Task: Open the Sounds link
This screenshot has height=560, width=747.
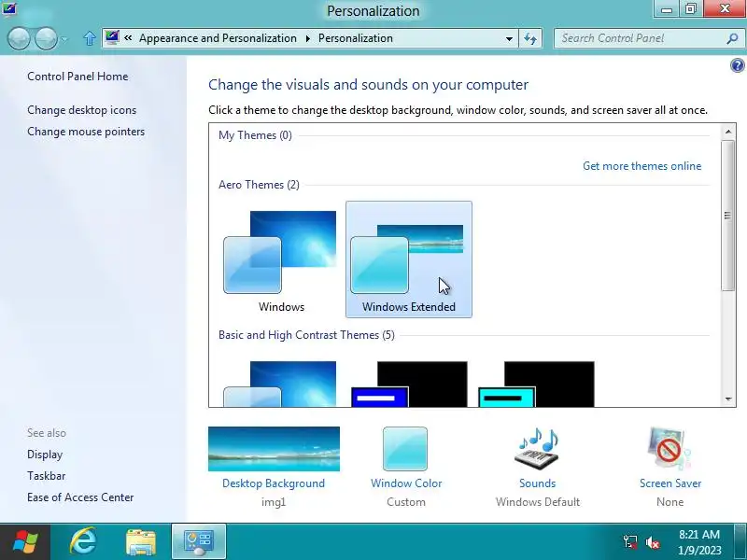Action: point(538,483)
